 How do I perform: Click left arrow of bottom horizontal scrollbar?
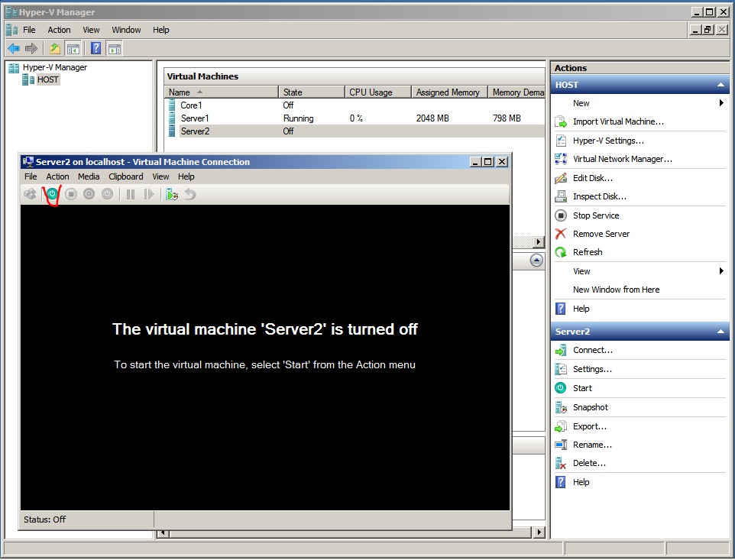tap(164, 532)
